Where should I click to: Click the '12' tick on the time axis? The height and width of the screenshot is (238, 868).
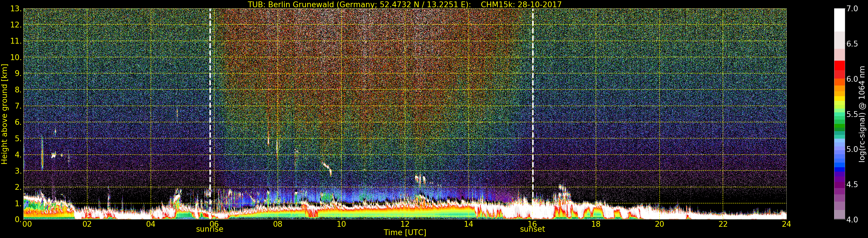click(405, 224)
